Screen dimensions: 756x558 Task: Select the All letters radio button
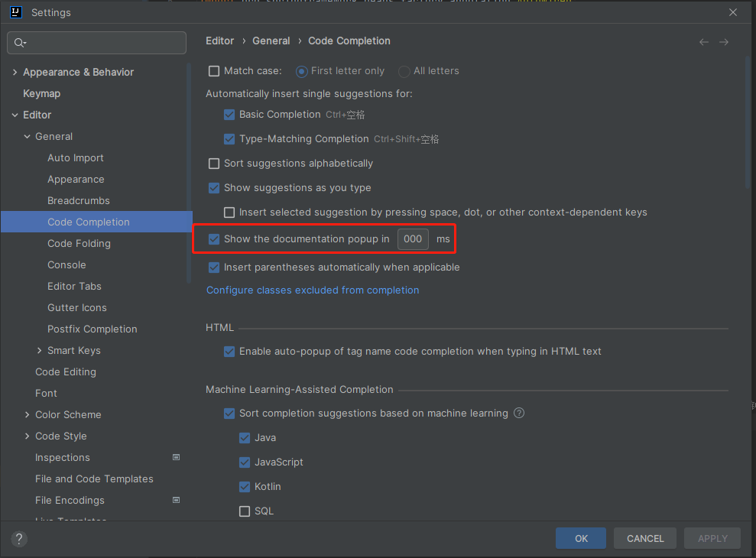pos(404,71)
